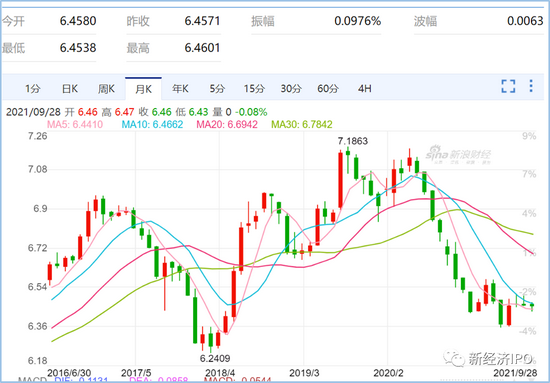This screenshot has width=550, height=383.
Task: Show the 5分 interval chart
Action: click(x=217, y=89)
